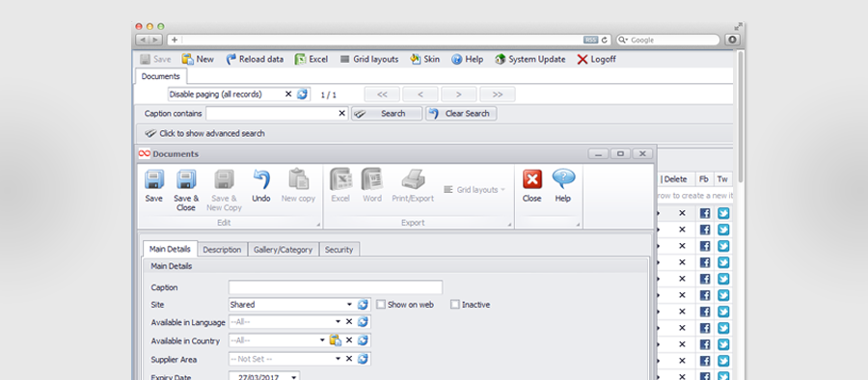This screenshot has width=868, height=380.
Task: Go to previous page with < button
Action: [420, 95]
